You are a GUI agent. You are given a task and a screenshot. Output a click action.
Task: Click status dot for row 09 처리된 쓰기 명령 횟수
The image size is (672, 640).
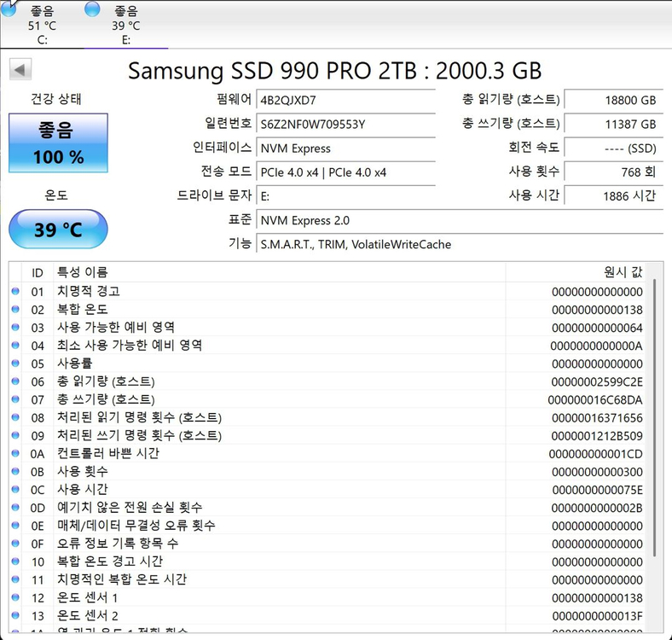point(15,435)
